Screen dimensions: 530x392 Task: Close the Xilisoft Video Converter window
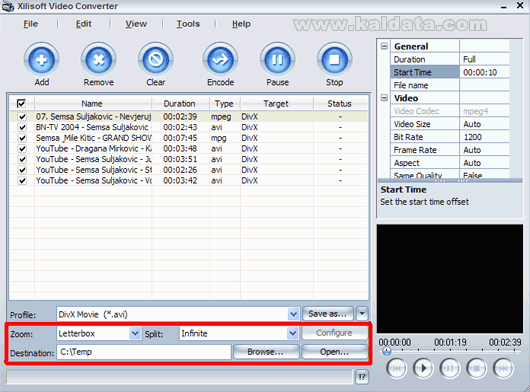(520, 6)
